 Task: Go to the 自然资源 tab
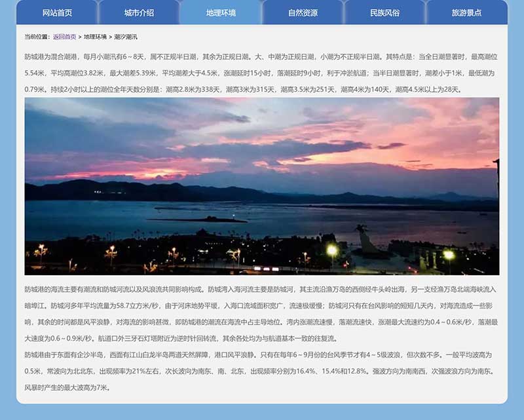pyautogui.click(x=303, y=12)
